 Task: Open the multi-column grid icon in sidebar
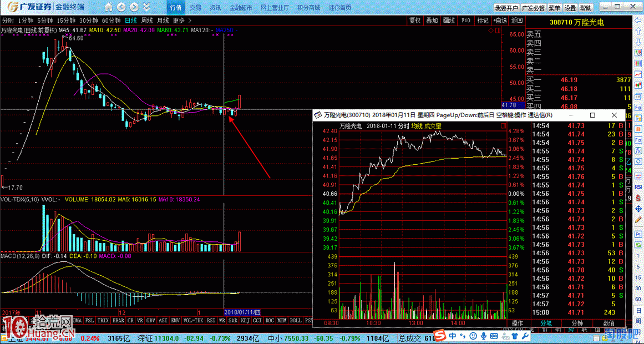(x=638, y=63)
